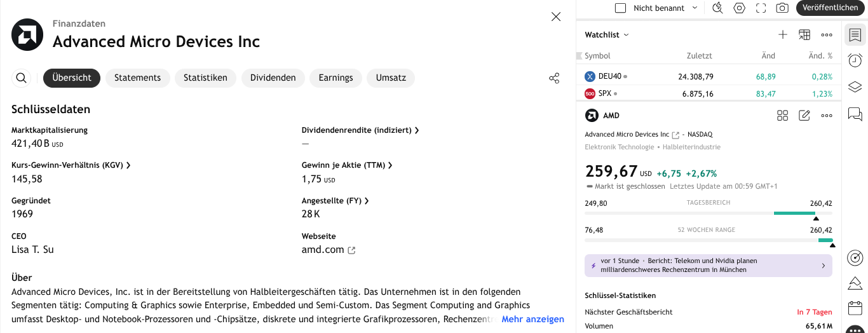Screen dimensions: 868x333
Task: Click the magnifier search icon beside Übersicht
Action: (x=22, y=78)
